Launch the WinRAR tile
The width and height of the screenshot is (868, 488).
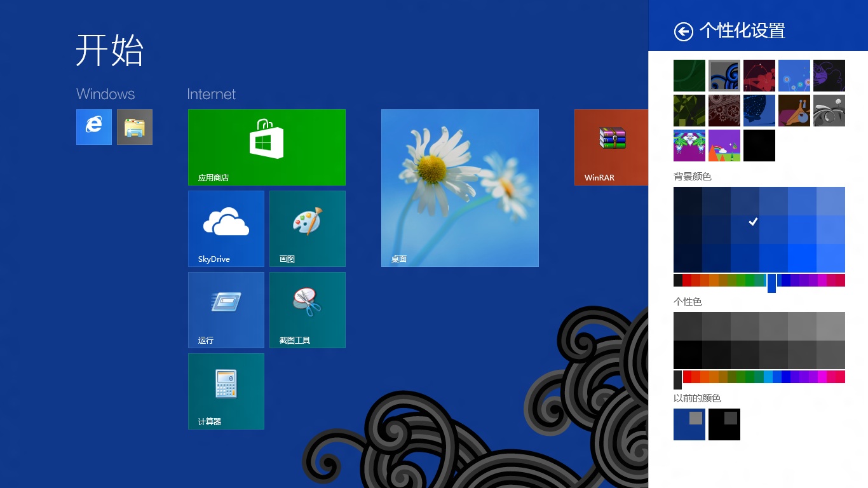(611, 147)
